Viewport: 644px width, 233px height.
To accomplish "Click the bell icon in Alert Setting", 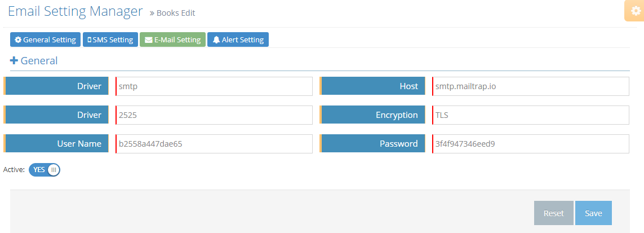I will pyautogui.click(x=216, y=40).
